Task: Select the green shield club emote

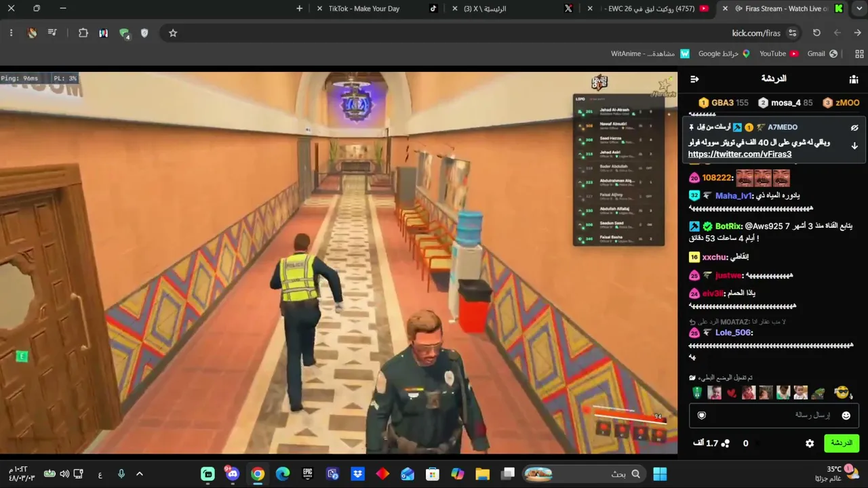Action: point(697,392)
